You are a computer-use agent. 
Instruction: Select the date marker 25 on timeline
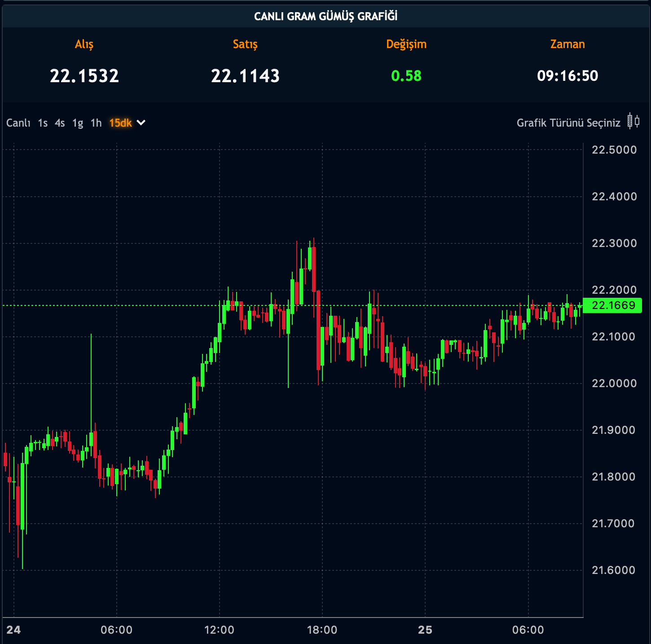point(425,630)
